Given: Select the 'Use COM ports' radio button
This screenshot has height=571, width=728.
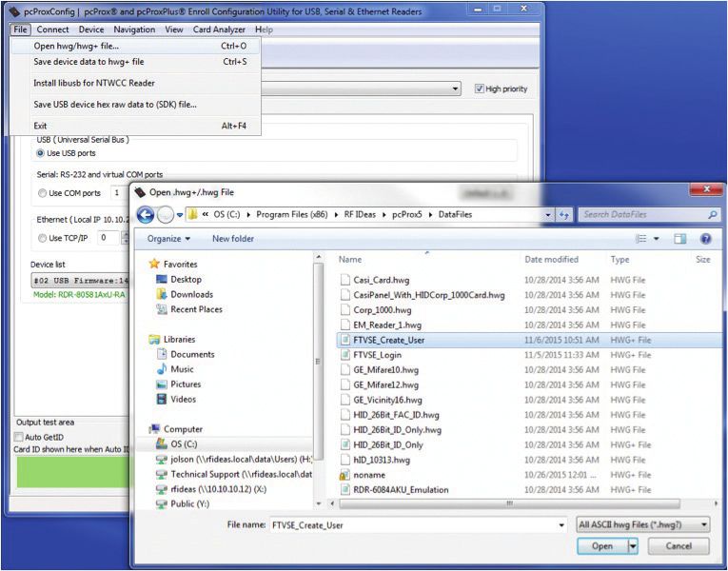Looking at the screenshot, I should [x=42, y=193].
